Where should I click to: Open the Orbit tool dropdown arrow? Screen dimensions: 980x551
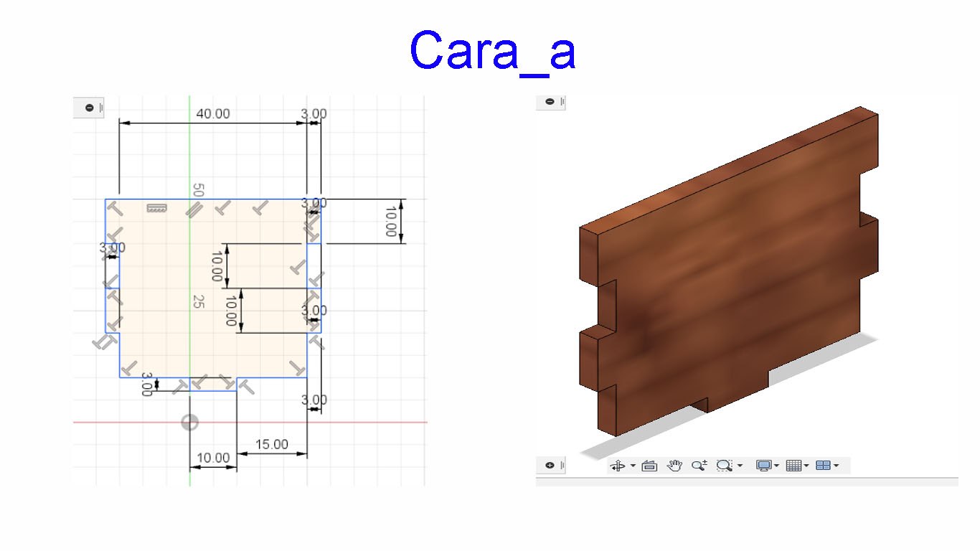(633, 465)
